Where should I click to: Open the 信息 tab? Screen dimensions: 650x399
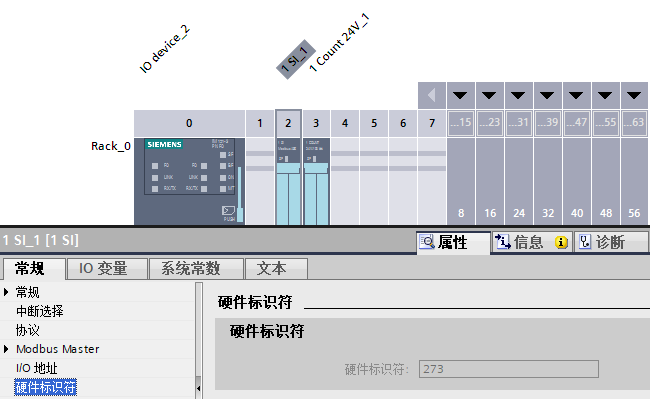point(532,242)
